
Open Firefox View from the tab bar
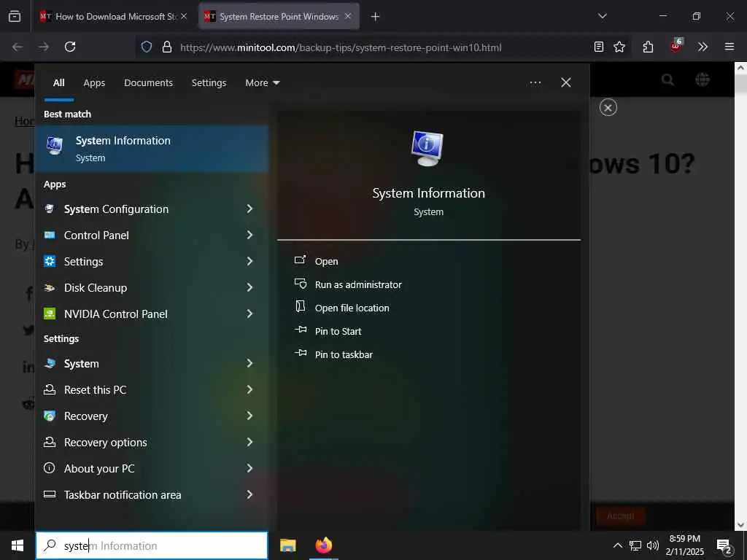pos(15,16)
